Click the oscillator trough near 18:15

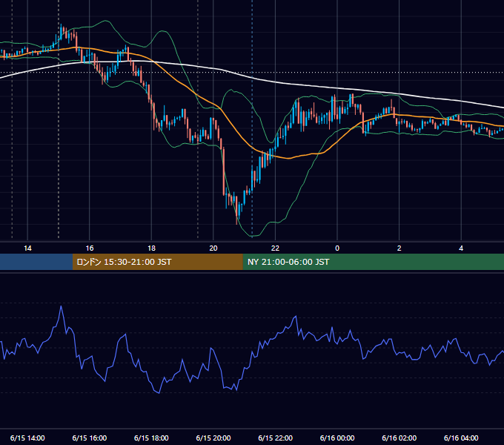(159, 392)
